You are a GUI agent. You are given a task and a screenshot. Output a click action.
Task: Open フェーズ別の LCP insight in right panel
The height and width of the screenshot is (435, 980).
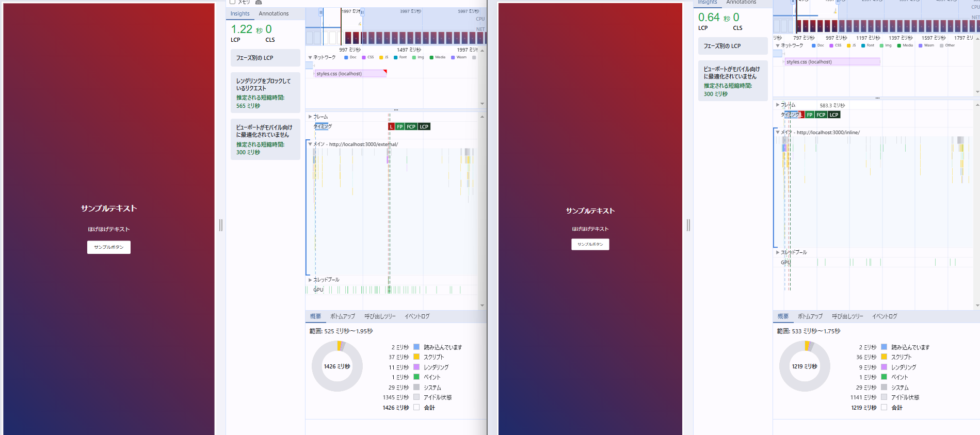(733, 46)
